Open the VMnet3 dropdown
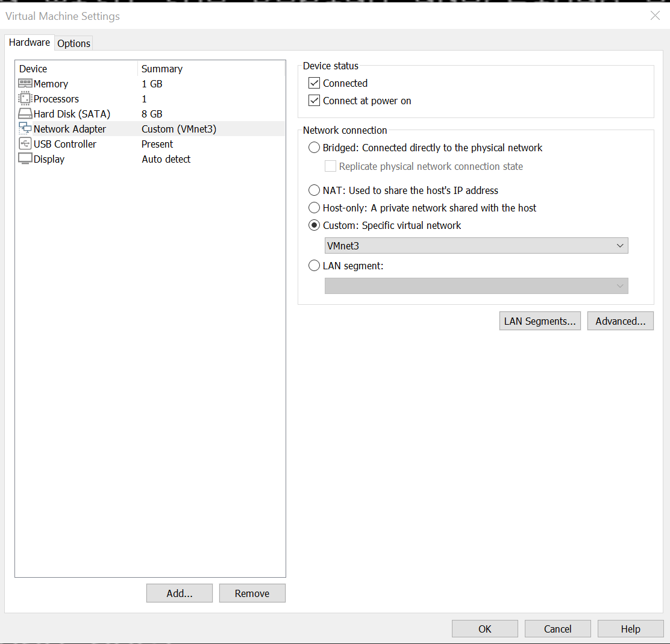Screen dimensions: 670x644 coord(619,245)
